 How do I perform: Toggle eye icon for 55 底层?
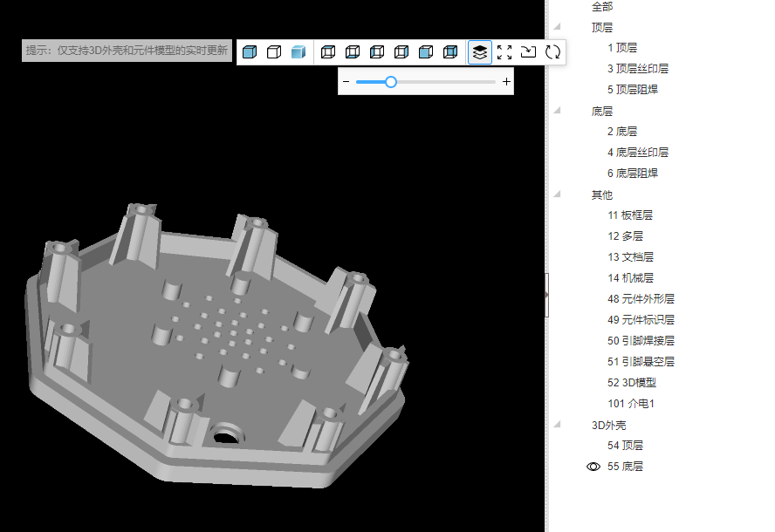pyautogui.click(x=593, y=467)
